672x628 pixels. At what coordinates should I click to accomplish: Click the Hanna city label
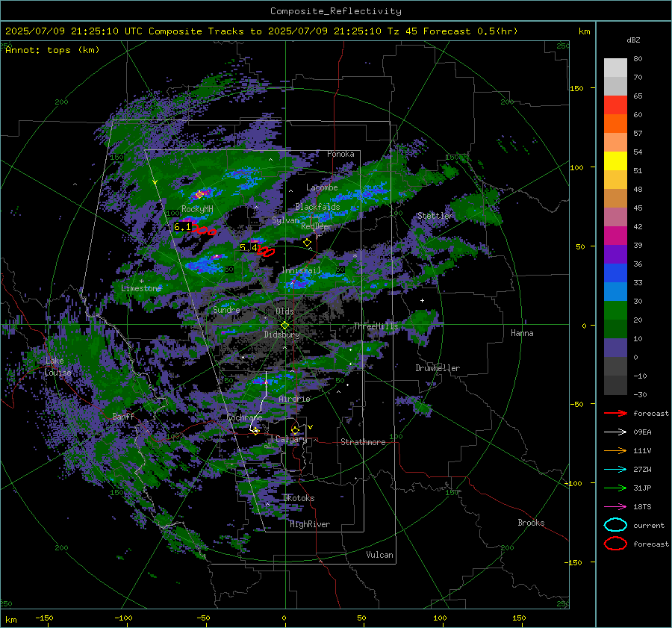tap(522, 333)
